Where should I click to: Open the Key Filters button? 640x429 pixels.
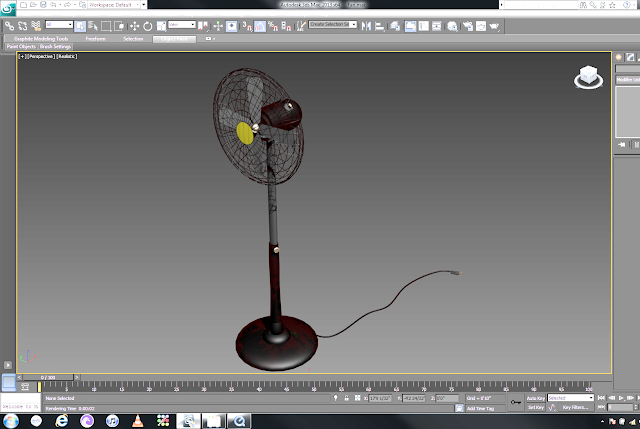575,407
